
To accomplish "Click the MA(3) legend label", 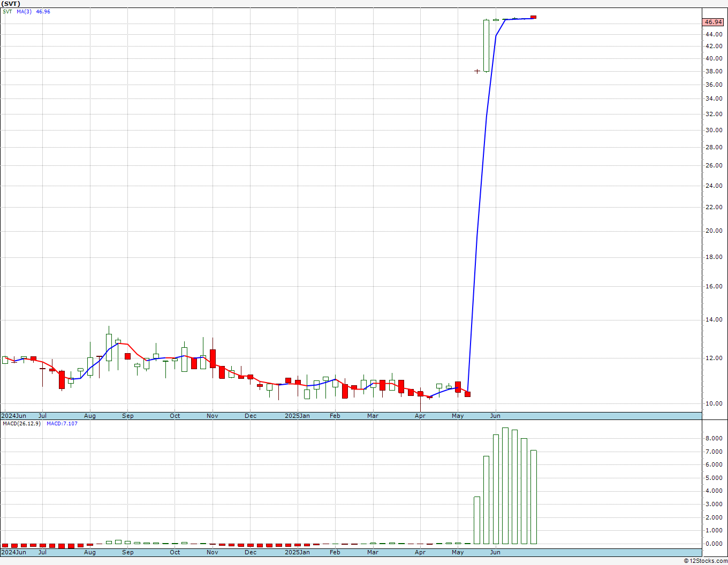I will (x=24, y=11).
